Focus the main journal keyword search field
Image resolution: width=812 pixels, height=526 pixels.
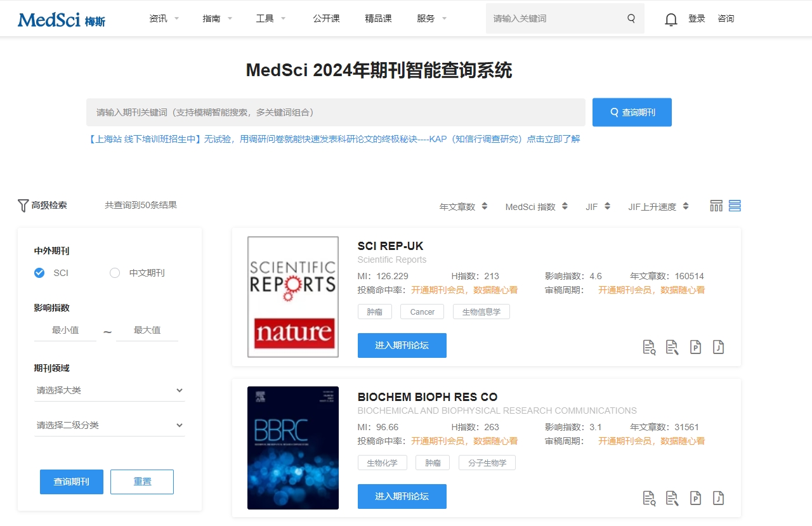coord(336,112)
